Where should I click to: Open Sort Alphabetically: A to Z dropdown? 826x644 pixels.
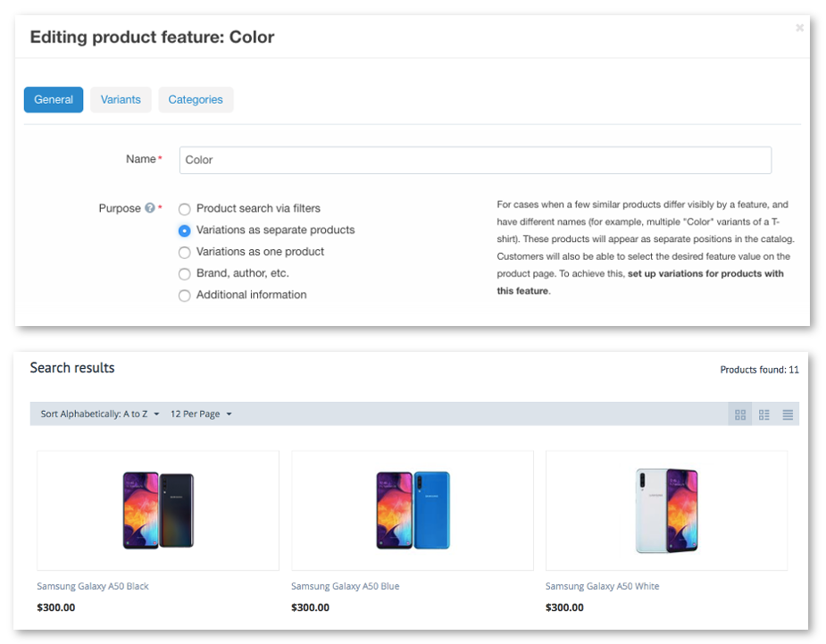[99, 414]
